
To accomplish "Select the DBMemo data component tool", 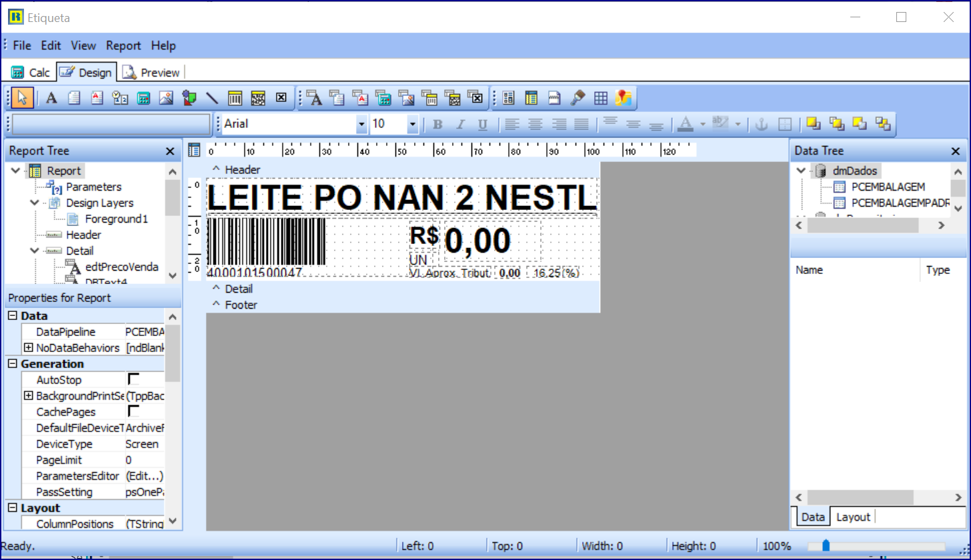I will pos(337,98).
